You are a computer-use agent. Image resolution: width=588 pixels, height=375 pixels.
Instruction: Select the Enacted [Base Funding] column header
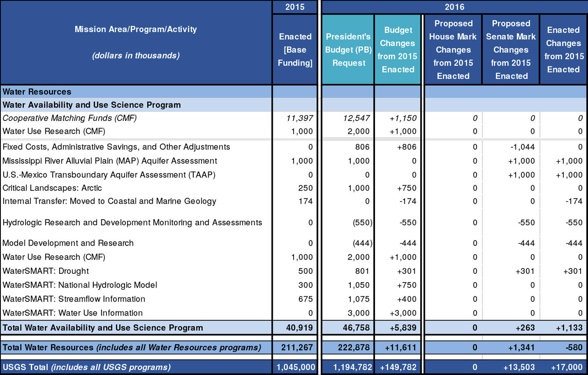pos(294,50)
